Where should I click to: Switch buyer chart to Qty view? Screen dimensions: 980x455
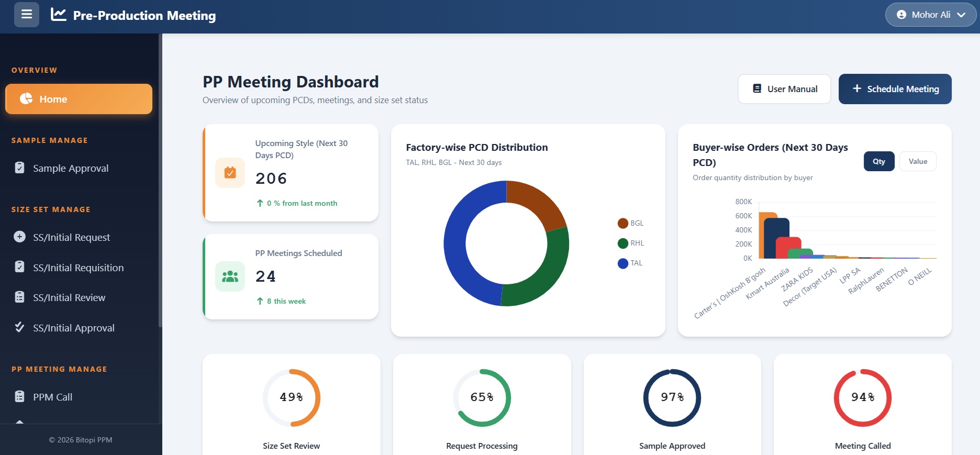click(879, 161)
